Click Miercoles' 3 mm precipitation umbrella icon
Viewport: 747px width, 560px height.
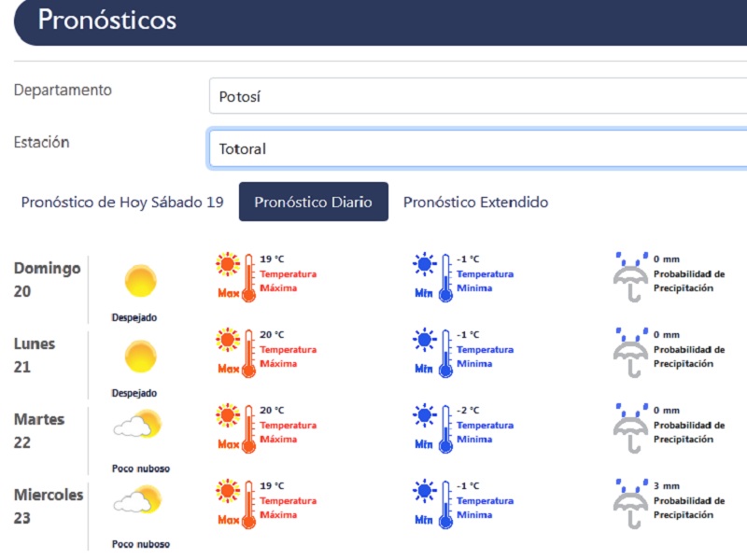(x=631, y=503)
